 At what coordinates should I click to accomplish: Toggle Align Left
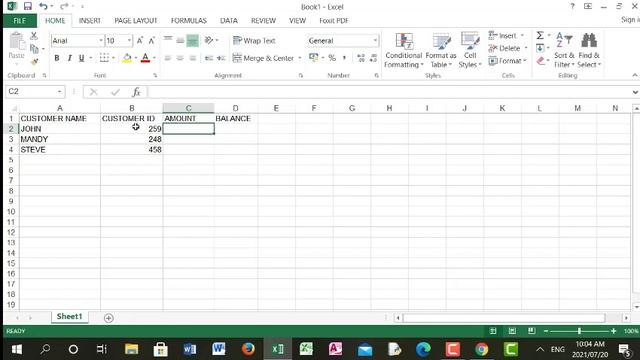[x=168, y=58]
